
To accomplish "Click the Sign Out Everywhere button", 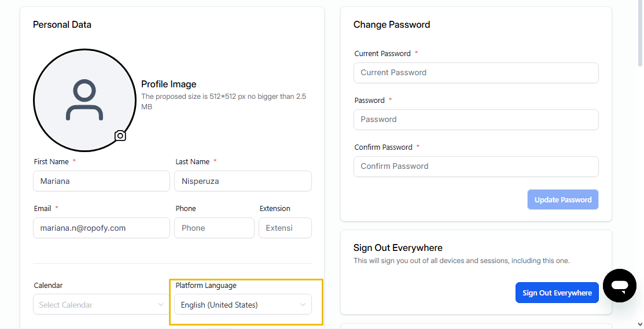I will coord(557,293).
